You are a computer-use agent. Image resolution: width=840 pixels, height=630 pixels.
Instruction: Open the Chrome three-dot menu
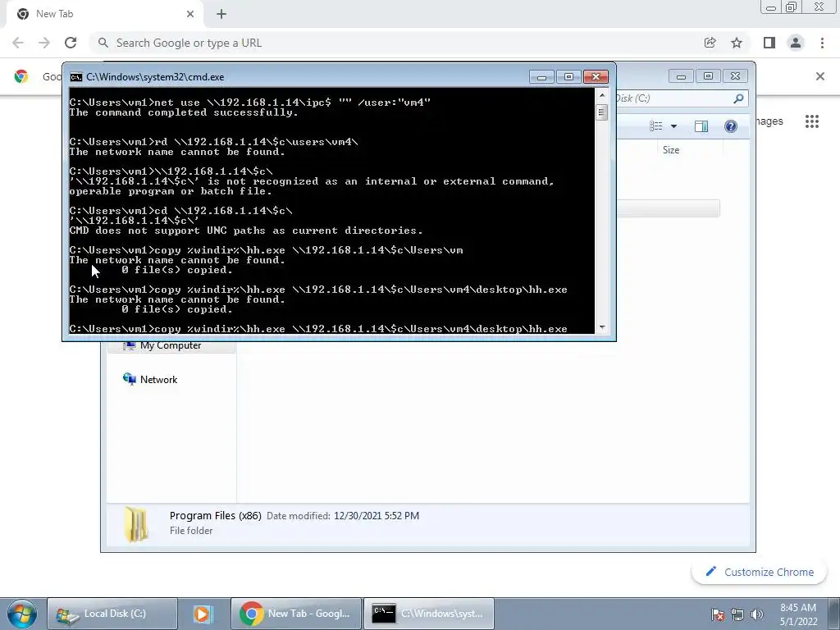pos(822,43)
